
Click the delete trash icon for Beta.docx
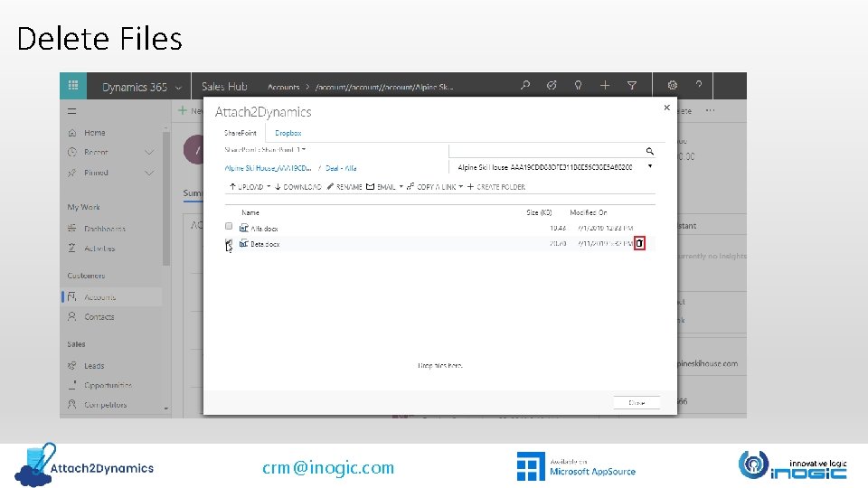pos(639,243)
